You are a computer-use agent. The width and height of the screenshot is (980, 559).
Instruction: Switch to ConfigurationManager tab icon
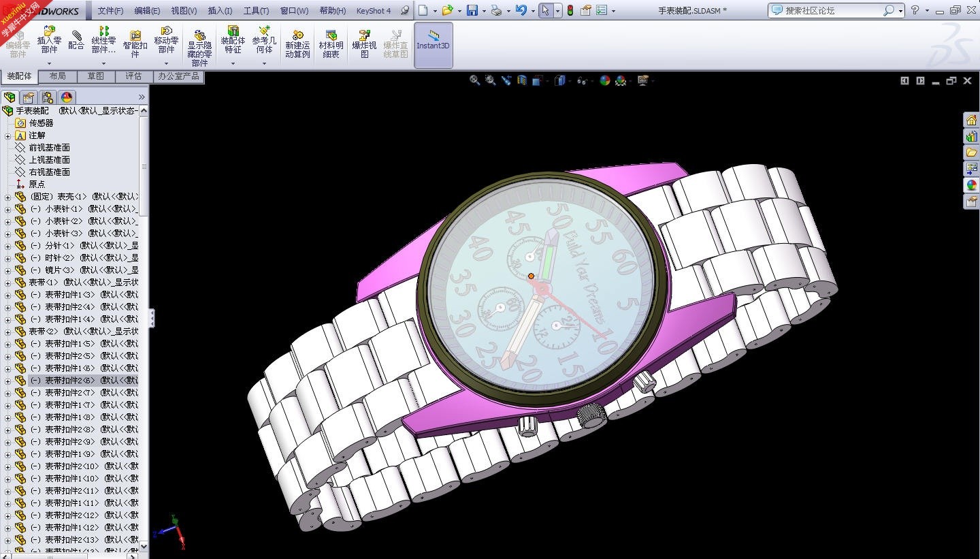point(48,97)
